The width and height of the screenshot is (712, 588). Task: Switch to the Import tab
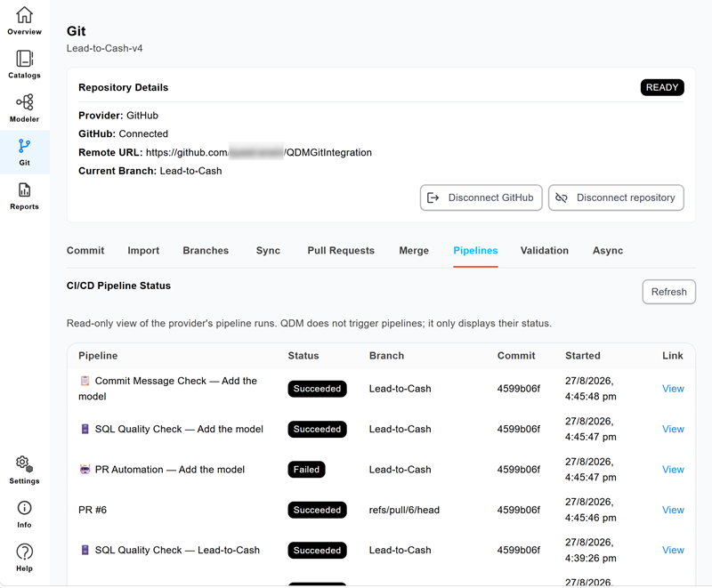pyautogui.click(x=143, y=251)
